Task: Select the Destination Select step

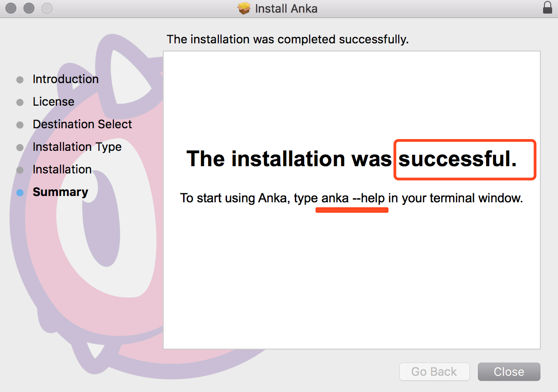Action: point(82,124)
